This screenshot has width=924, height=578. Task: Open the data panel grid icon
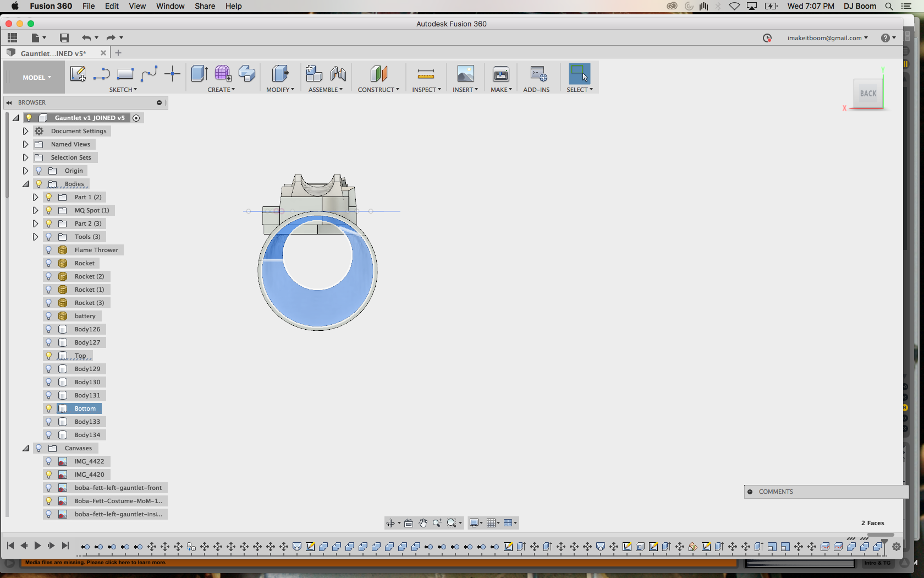pos(12,37)
